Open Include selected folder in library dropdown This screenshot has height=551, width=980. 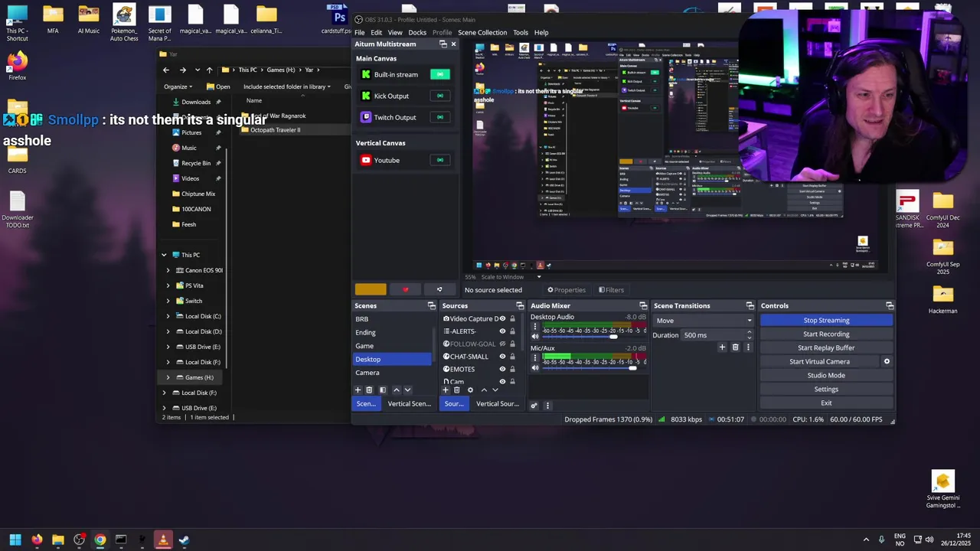click(287, 86)
